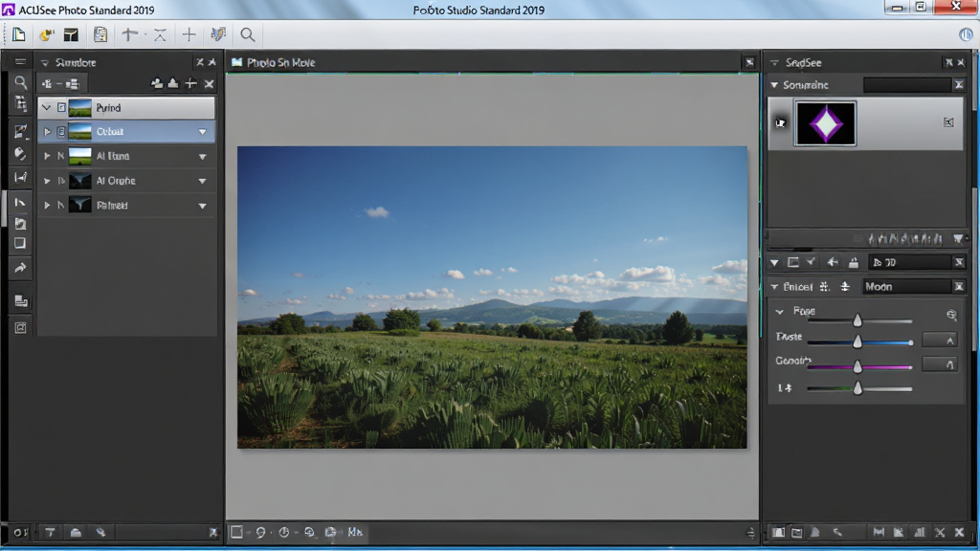Click the Mx button in the bottom canvas toolbar
The width and height of the screenshot is (980, 551).
(x=355, y=532)
